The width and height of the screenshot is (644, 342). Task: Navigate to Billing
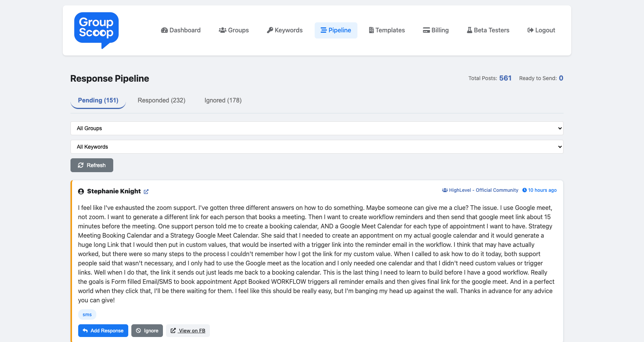[436, 30]
